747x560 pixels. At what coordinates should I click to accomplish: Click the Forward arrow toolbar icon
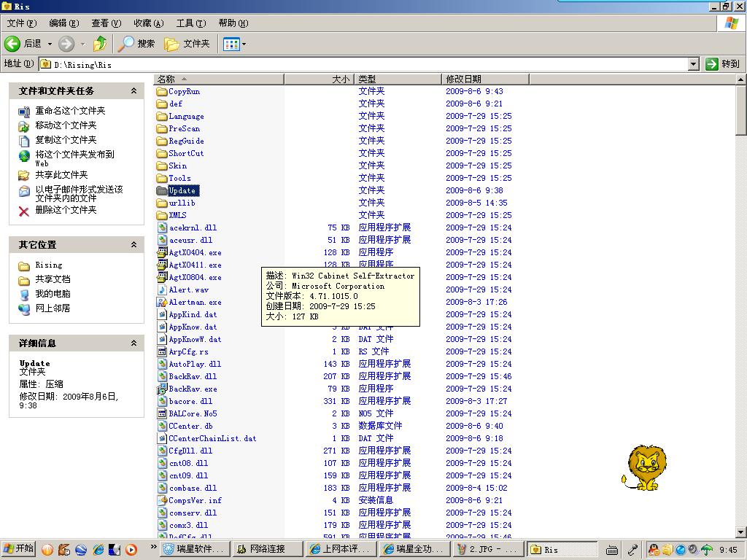click(x=66, y=44)
